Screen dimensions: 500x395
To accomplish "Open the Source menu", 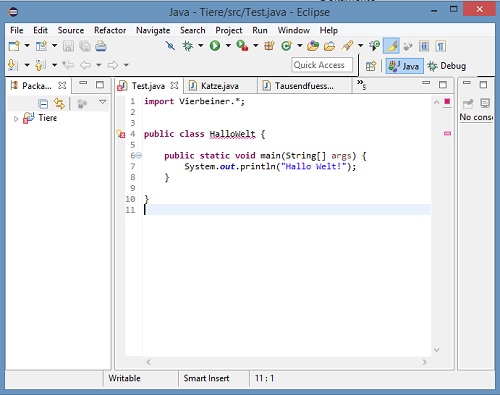I will click(x=71, y=30).
